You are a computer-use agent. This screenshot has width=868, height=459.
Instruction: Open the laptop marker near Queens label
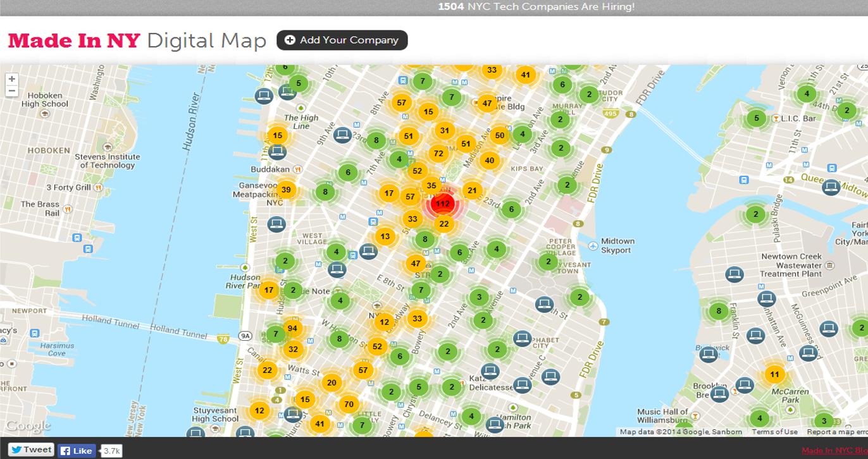coord(831,187)
